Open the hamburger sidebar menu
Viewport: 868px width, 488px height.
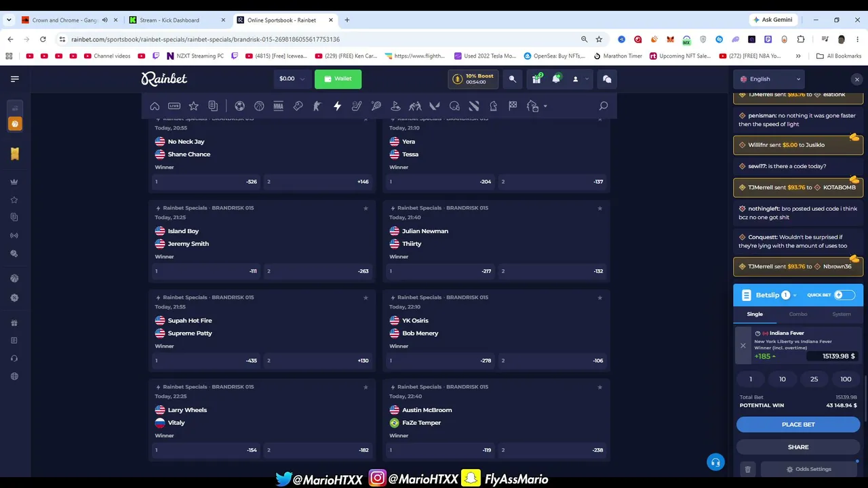point(15,79)
